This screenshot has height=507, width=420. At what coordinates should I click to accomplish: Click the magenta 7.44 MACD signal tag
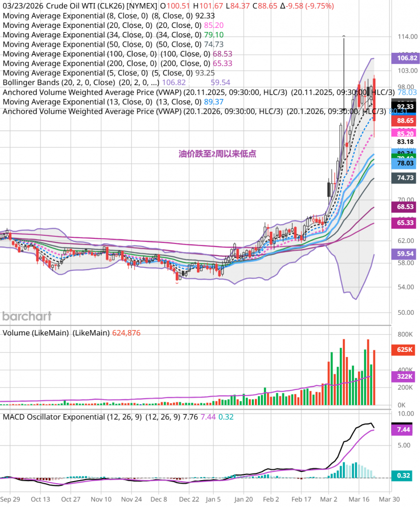(405, 429)
